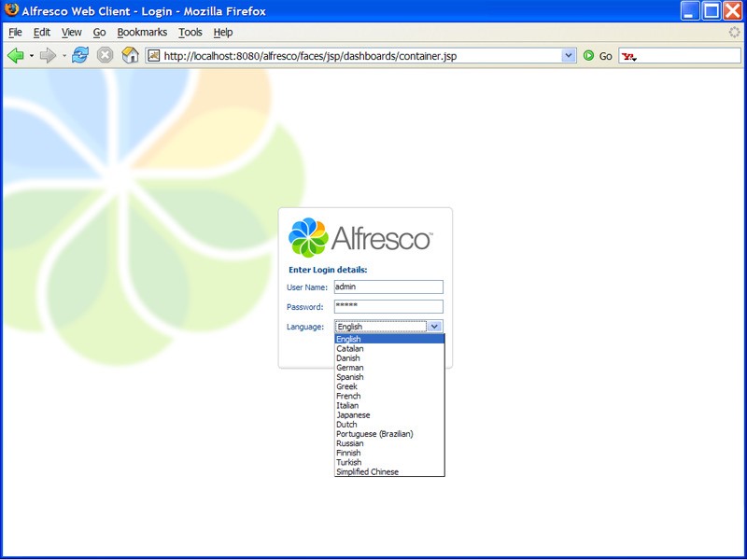
Task: Collapse the Language dropdown arrow
Action: click(x=436, y=326)
